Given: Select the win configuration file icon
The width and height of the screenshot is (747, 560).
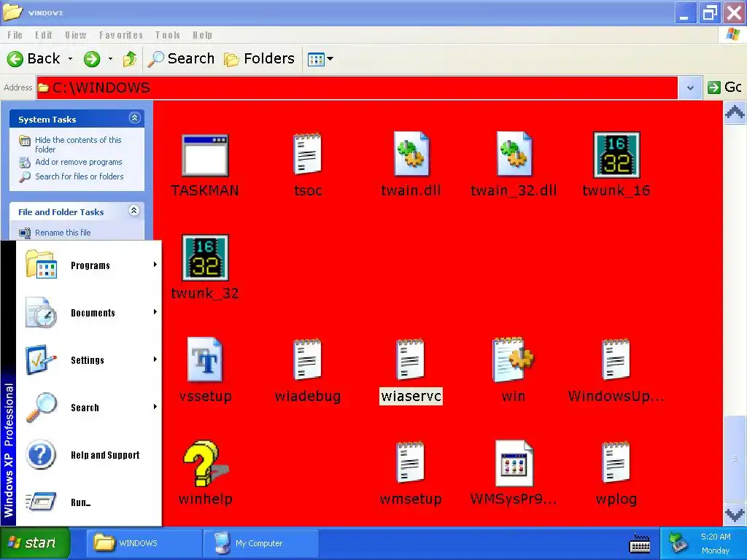Looking at the screenshot, I should click(x=513, y=359).
